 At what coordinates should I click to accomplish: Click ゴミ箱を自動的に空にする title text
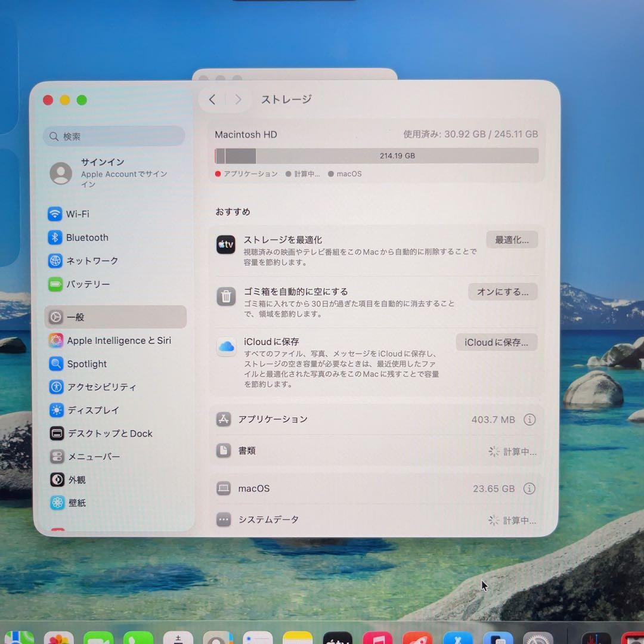pos(296,292)
